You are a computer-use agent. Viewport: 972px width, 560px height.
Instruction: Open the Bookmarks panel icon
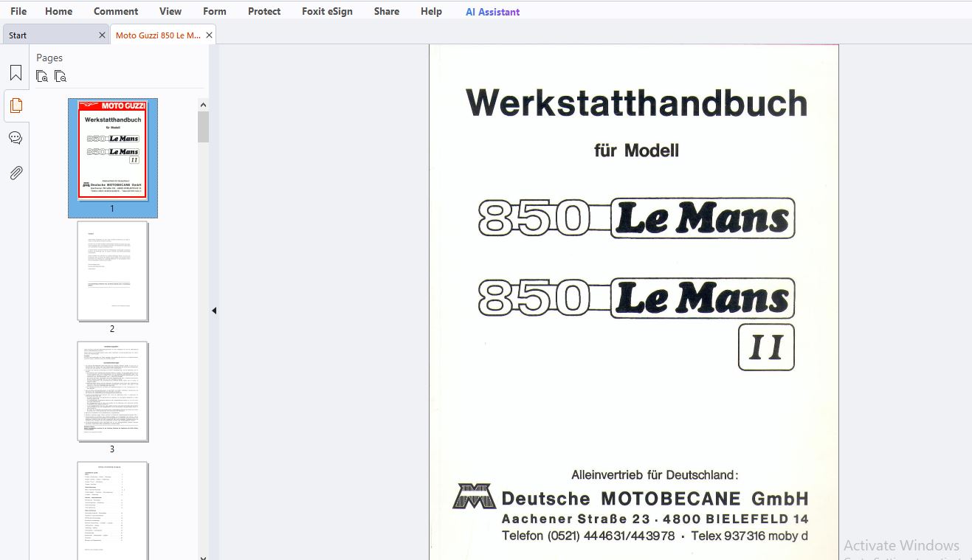pos(15,73)
